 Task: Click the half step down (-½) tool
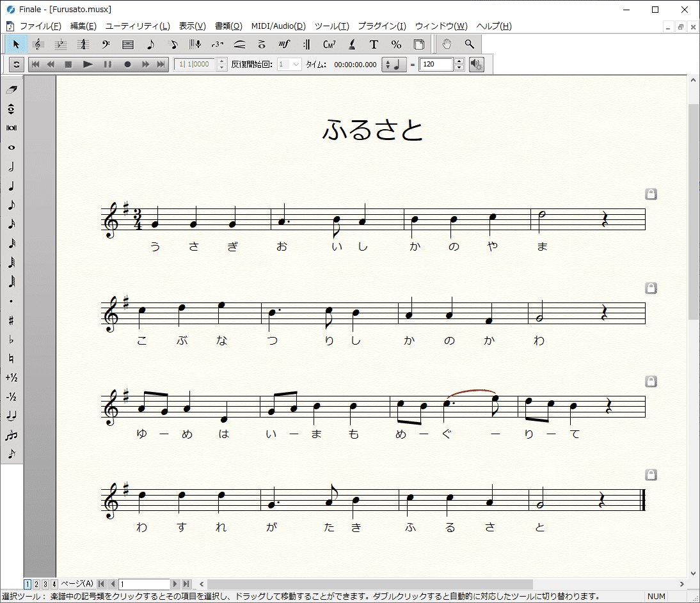12,397
